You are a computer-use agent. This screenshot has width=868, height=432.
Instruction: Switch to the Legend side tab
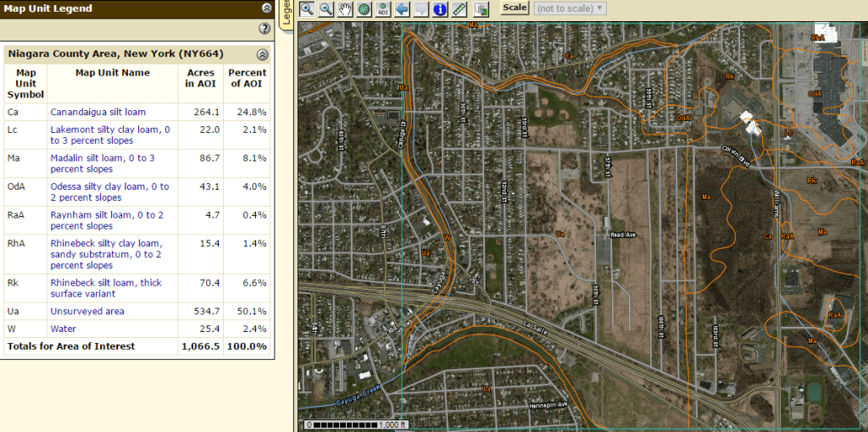(287, 13)
